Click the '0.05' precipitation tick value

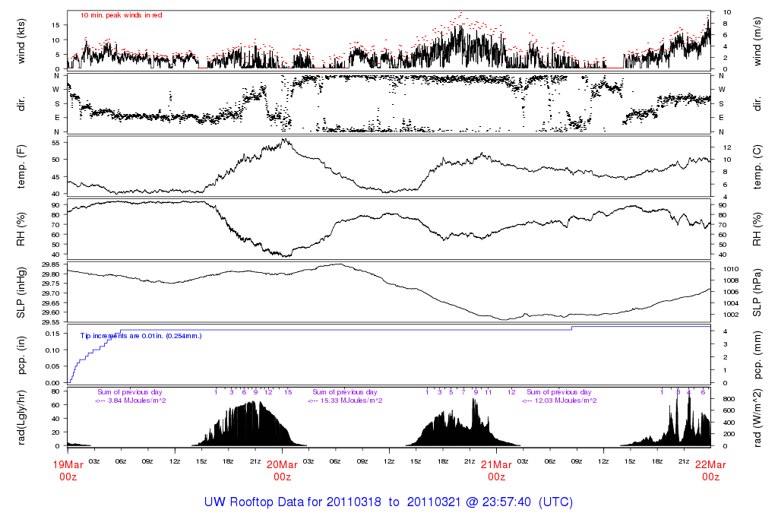(x=52, y=366)
